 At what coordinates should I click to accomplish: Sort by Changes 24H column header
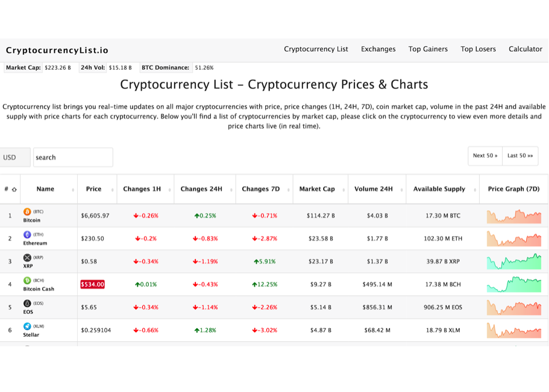[201, 189]
